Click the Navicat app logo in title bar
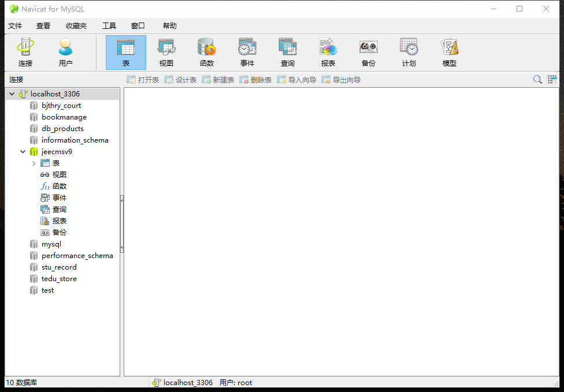Image resolution: width=564 pixels, height=392 pixels. (14, 9)
